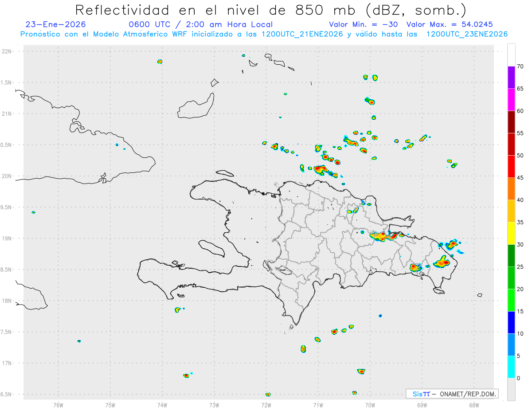Click the '17N' latitude label
The height and width of the screenshot is (411, 532).
click(7, 363)
